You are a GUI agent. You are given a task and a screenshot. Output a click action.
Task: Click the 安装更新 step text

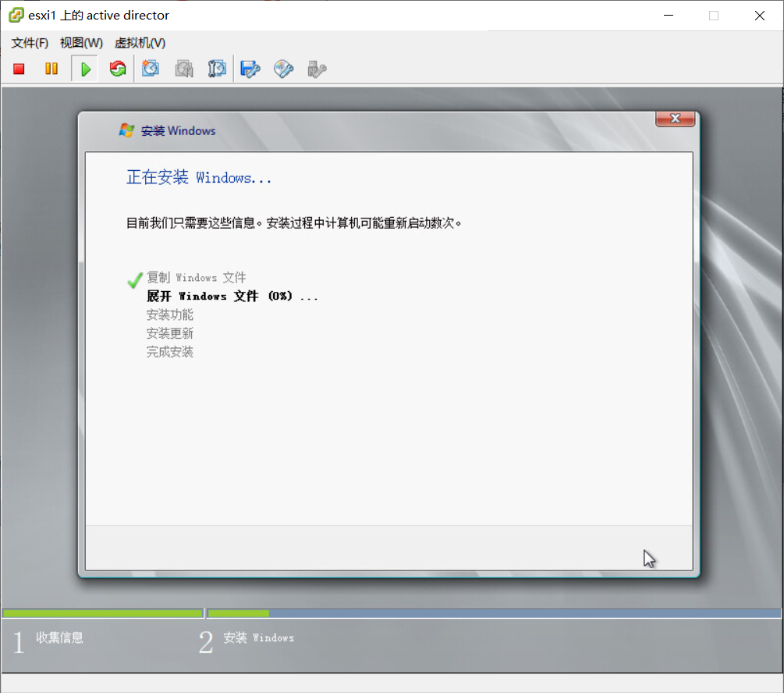[169, 333]
